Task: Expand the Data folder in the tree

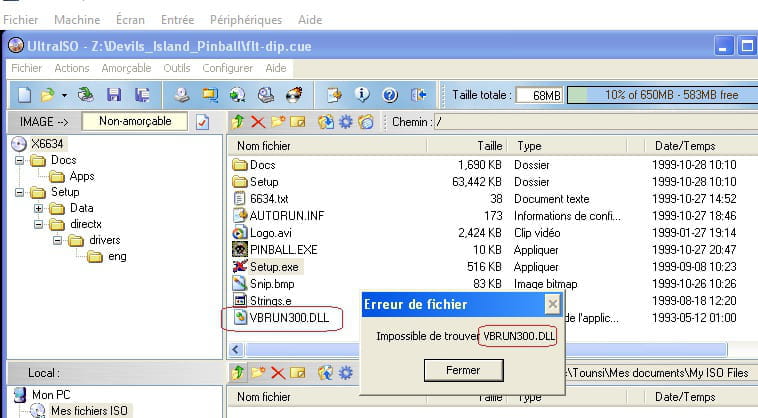Action: 38,208
